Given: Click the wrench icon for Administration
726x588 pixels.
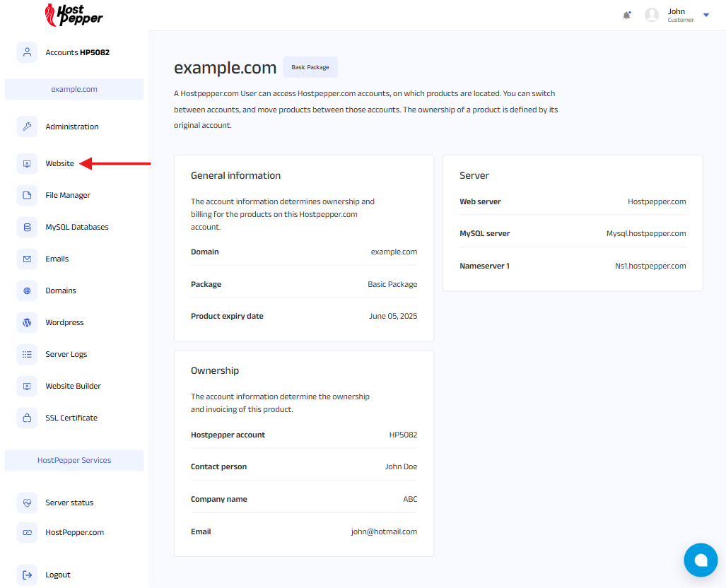Looking at the screenshot, I should tap(27, 127).
